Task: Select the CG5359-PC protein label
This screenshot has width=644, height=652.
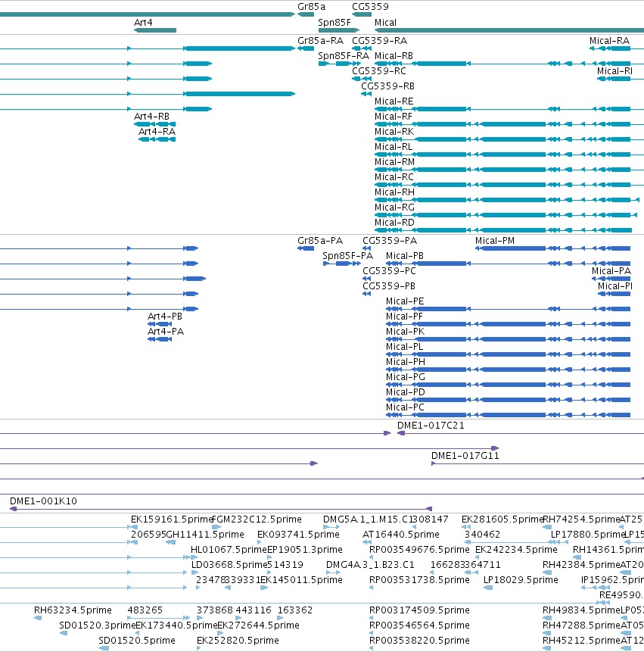Action: [x=389, y=271]
